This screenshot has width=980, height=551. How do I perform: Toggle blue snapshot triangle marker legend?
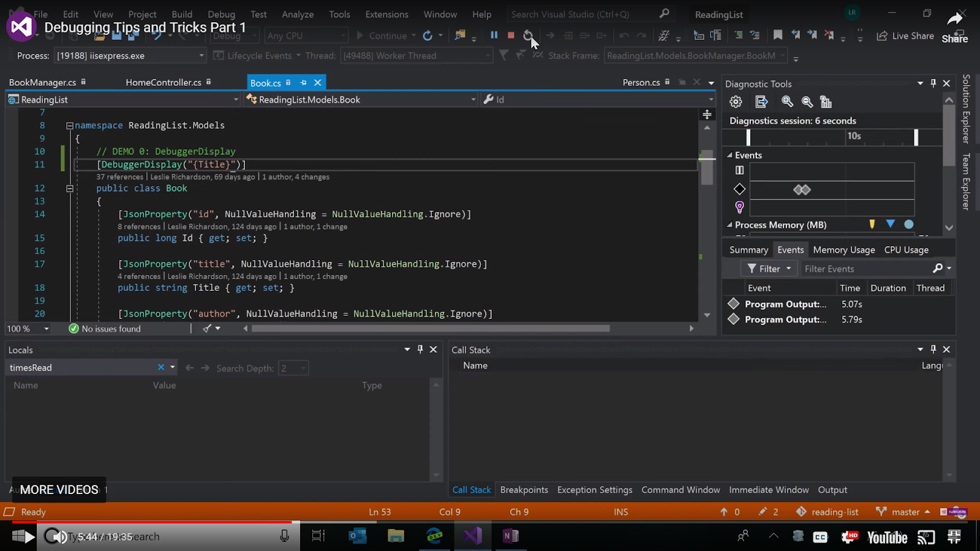click(x=891, y=224)
